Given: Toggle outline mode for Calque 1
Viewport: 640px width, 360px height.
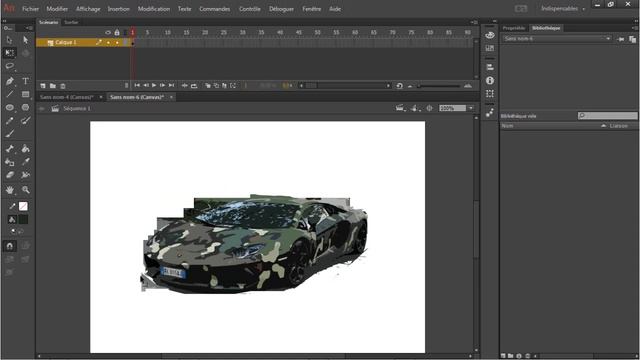Looking at the screenshot, I should (x=126, y=42).
